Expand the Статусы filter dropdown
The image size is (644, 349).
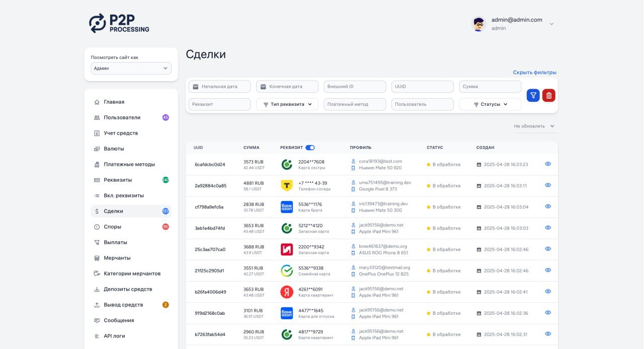coord(490,104)
